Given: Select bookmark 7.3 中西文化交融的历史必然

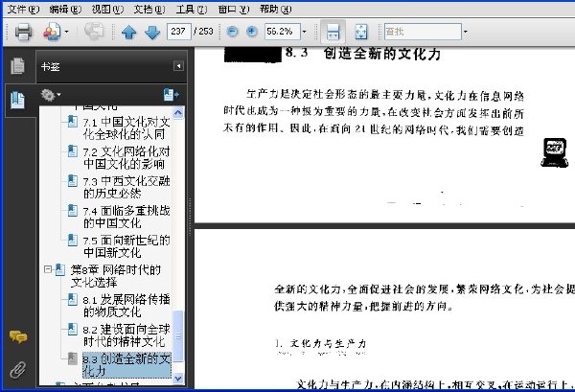Looking at the screenshot, I should [126, 188].
